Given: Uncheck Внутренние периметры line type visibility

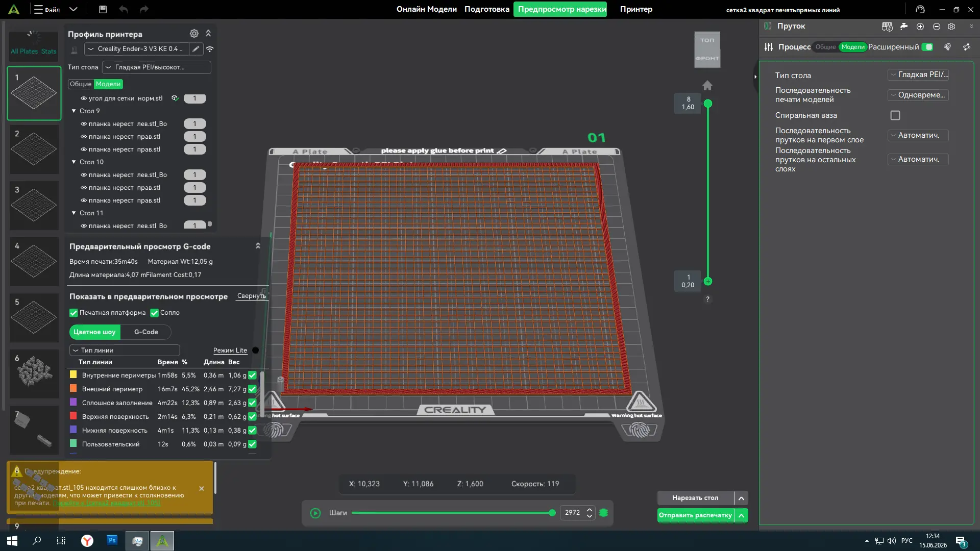Looking at the screenshot, I should pyautogui.click(x=252, y=375).
